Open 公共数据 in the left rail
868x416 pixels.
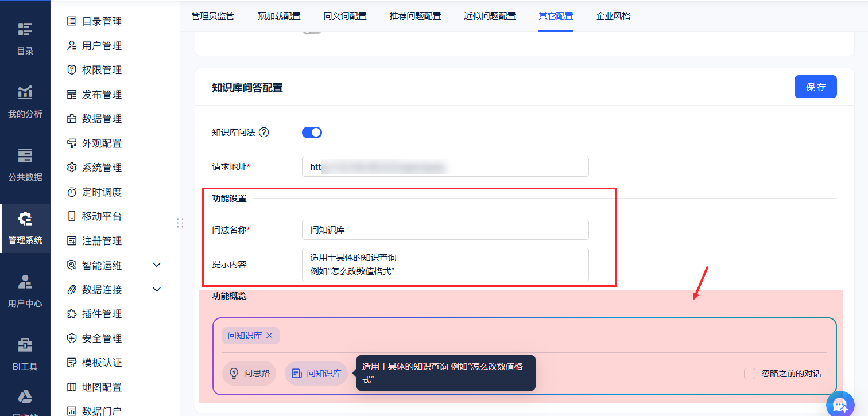(x=25, y=165)
